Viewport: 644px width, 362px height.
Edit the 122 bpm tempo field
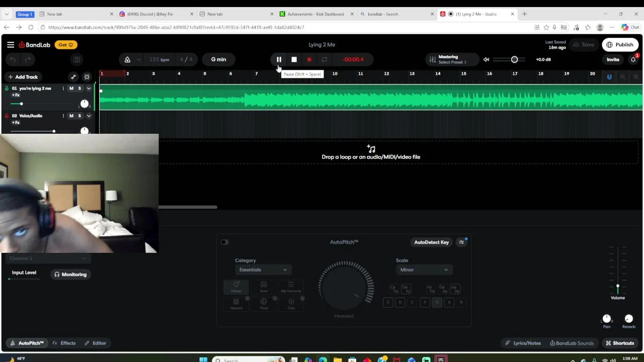pos(159,59)
